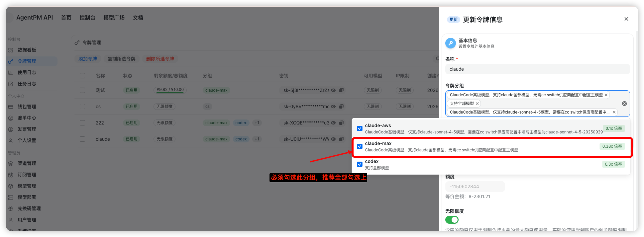Go to 控制台 in the top navigation
Viewport: 644px width, 237px height.
click(87, 18)
